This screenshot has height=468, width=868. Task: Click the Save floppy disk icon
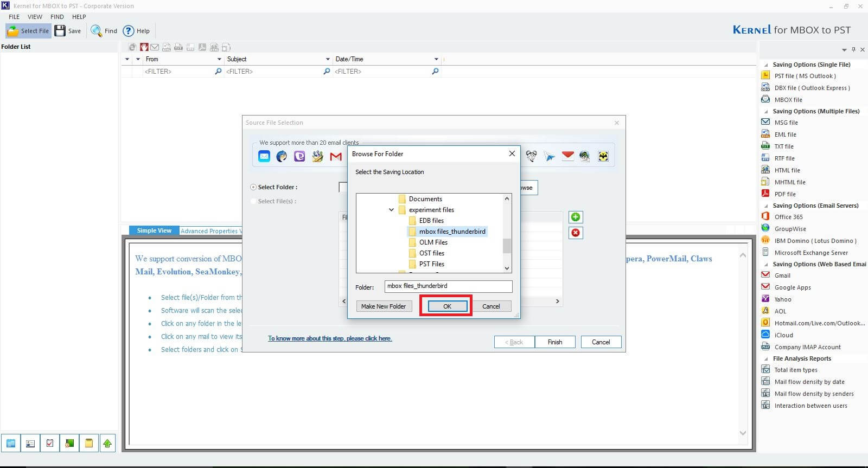tap(60, 31)
